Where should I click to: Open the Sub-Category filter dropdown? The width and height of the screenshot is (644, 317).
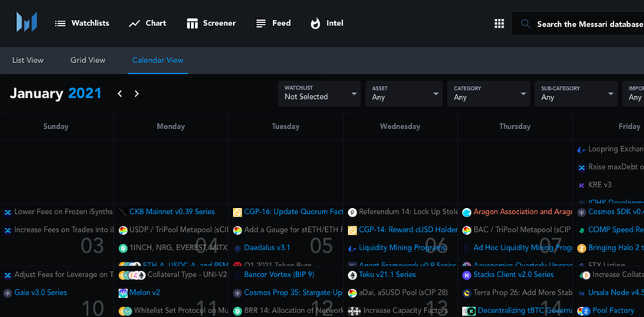(x=576, y=94)
